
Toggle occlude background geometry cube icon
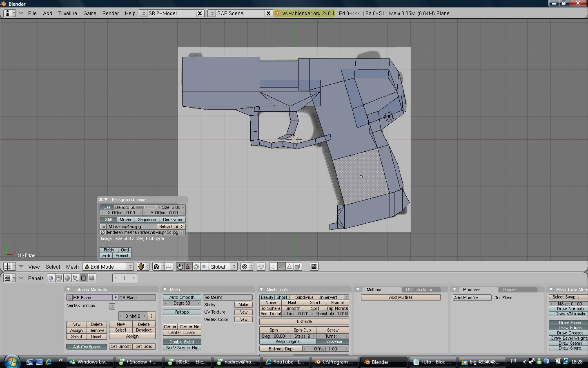tap(298, 267)
